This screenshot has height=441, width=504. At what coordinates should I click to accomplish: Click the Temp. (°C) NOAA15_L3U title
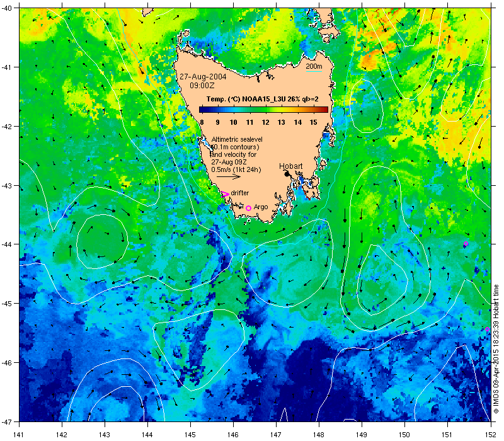pyautogui.click(x=262, y=99)
